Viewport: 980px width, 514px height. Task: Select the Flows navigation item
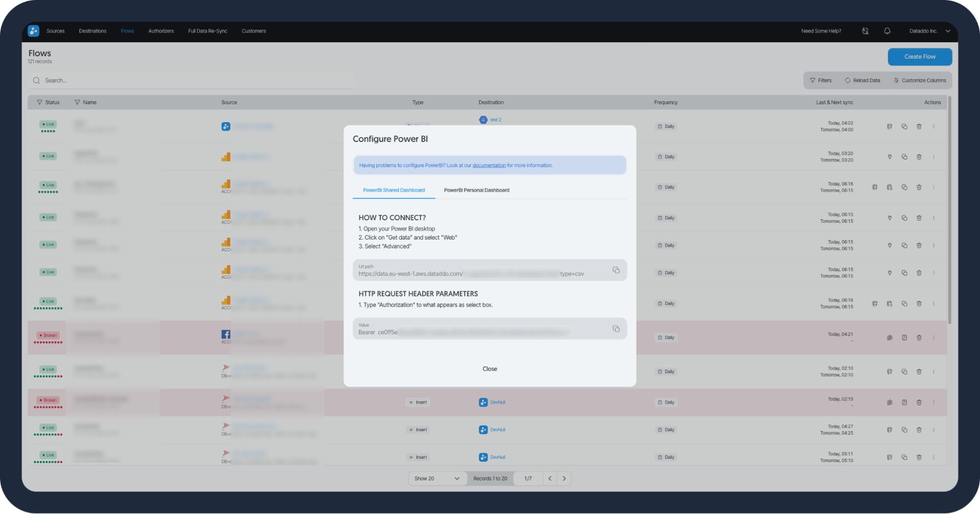[127, 31]
